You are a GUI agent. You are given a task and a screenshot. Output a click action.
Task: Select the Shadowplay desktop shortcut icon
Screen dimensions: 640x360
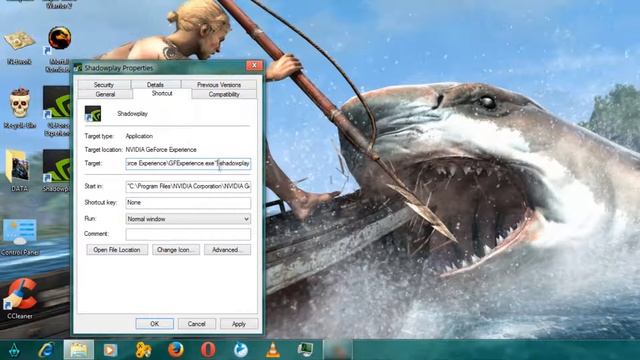click(57, 171)
